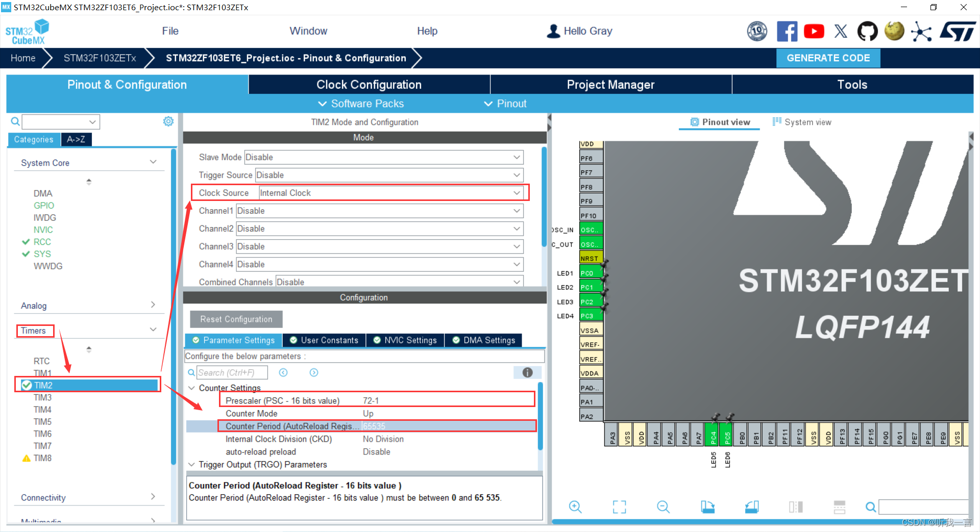Switch to the DMA Settings tab
Image resolution: width=980 pixels, height=532 pixels.
[x=484, y=340]
